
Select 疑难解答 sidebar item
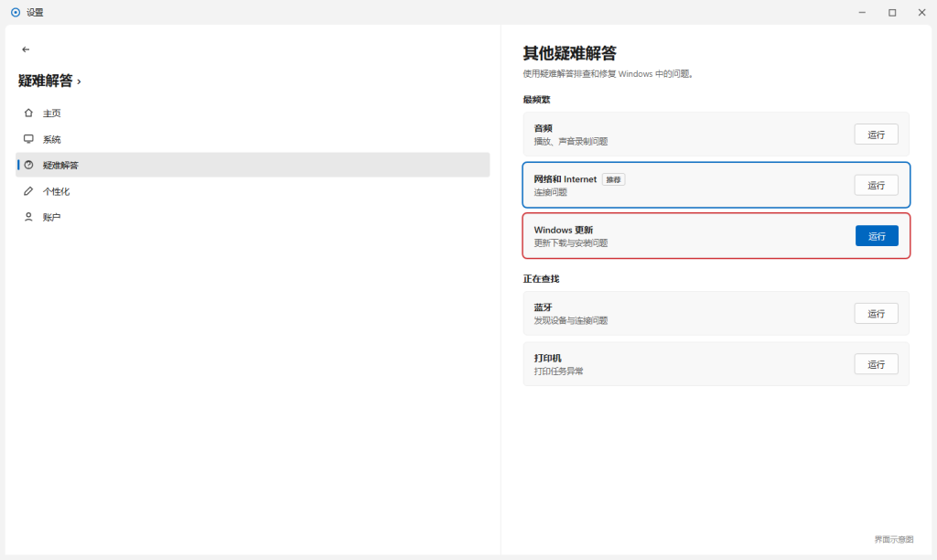pyautogui.click(x=253, y=165)
